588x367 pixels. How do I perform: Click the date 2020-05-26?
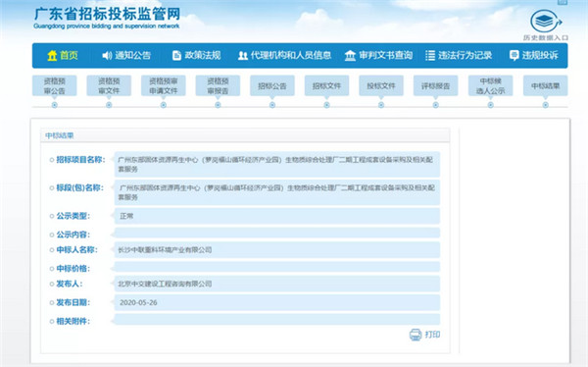coord(138,302)
